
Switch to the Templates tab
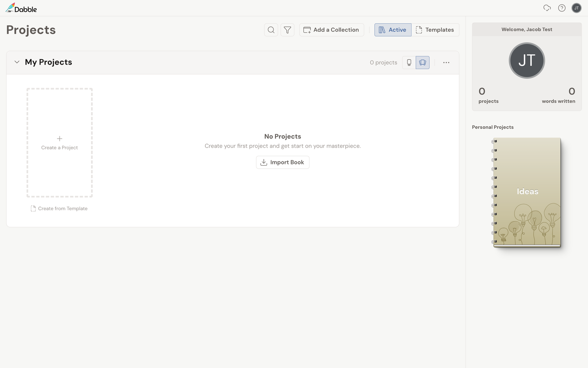coord(435,30)
